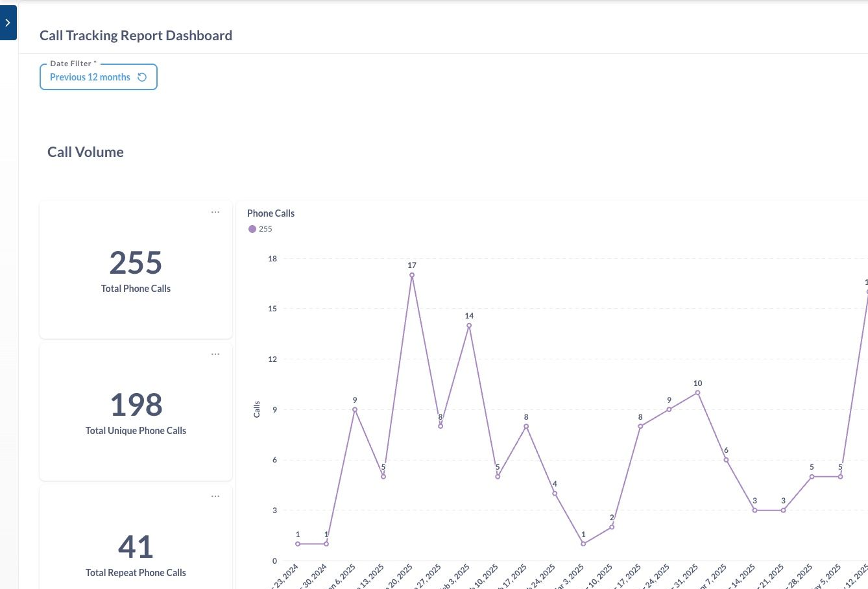Click the Call Volume section heading
The width and height of the screenshot is (868, 589).
click(x=85, y=152)
